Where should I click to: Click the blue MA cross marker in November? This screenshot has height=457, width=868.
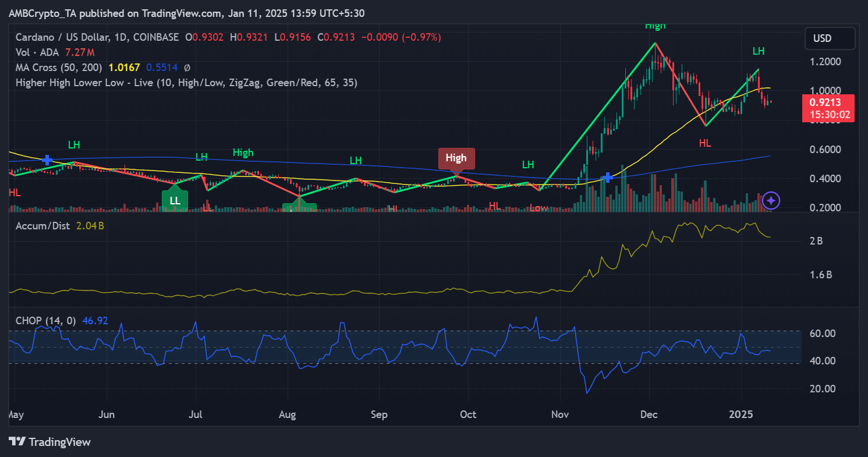coord(608,177)
